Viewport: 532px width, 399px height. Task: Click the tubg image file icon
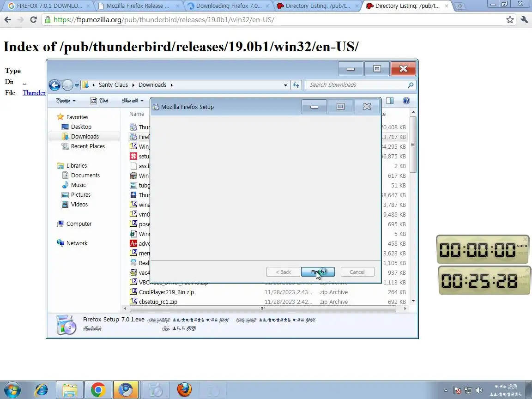(x=133, y=185)
